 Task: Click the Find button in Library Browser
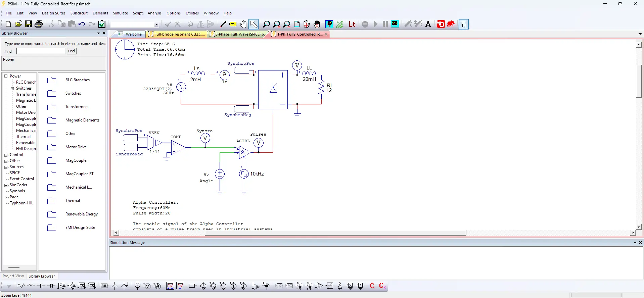[71, 51]
